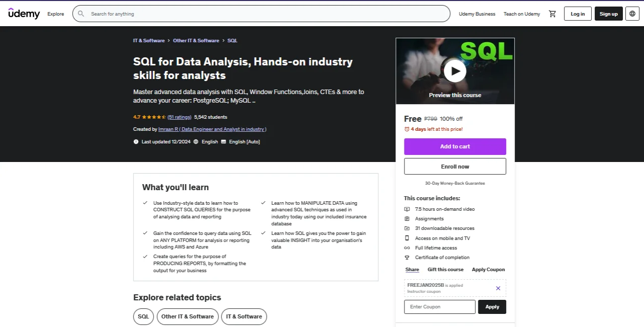The image size is (644, 327).
Task: Click the checkmark beside MANIPULATE DATA item
Action: 263,203
